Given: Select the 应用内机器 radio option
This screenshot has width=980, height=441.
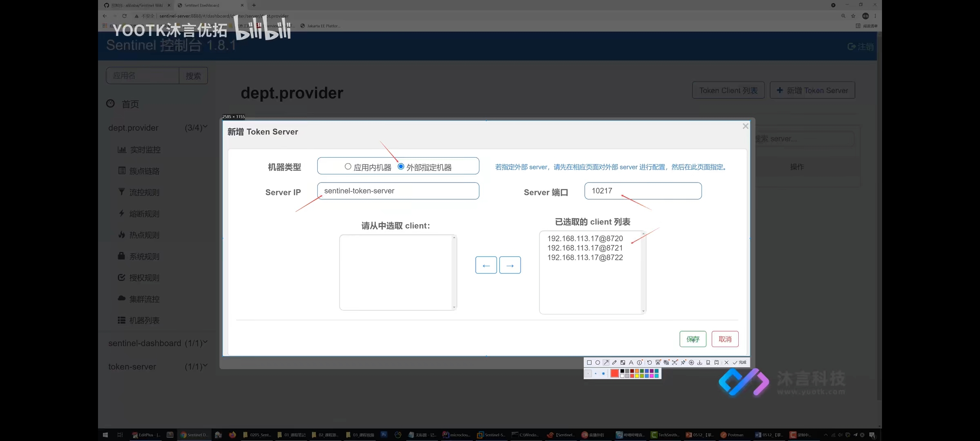Looking at the screenshot, I should click(x=348, y=167).
